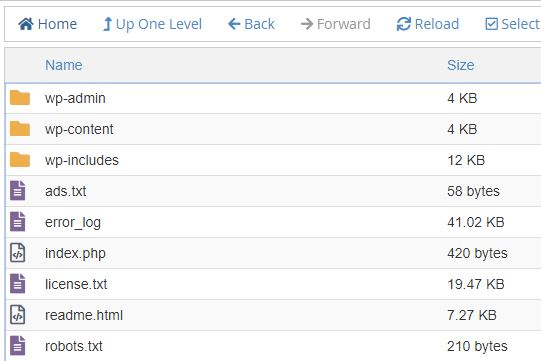Sort files by Size column
Image resolution: width=541 pixels, height=361 pixels.
pos(461,65)
